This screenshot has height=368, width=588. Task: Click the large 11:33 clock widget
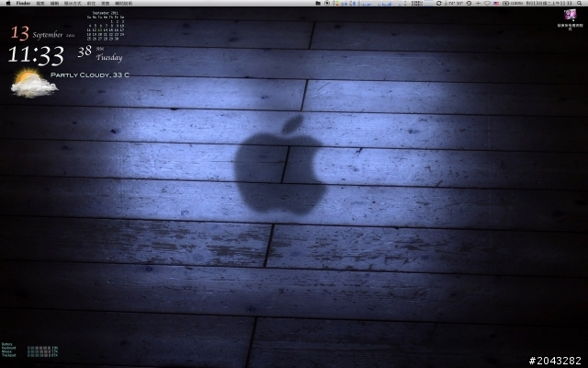(36, 55)
